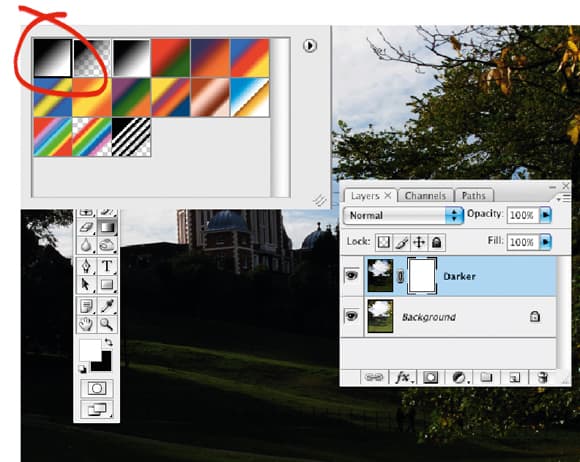Screen dimensions: 580x462
Task: Reset to default foreground and background colors
Action: coord(83,369)
